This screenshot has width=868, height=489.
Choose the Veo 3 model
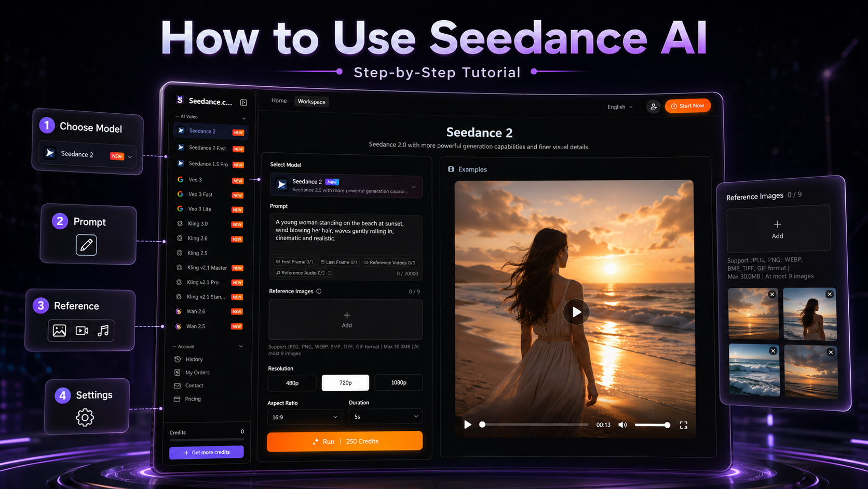pyautogui.click(x=211, y=180)
